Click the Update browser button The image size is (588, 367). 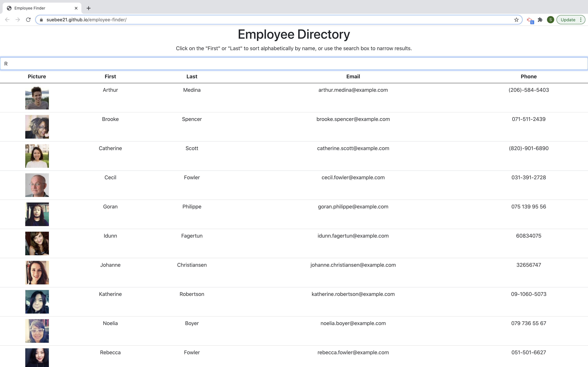568,20
